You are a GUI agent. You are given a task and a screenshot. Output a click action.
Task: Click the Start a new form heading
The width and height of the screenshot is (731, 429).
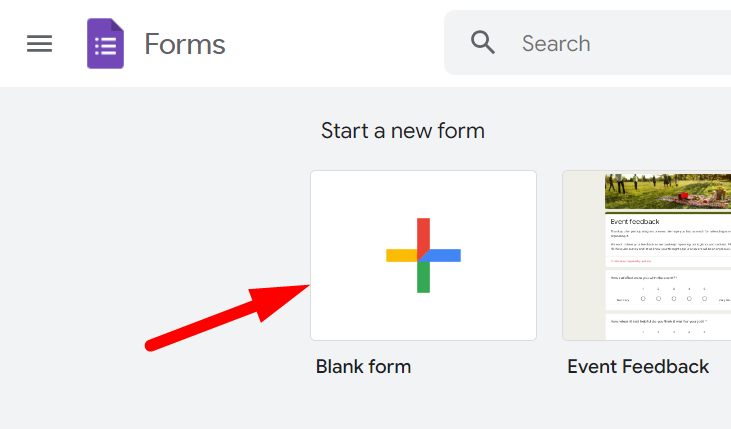click(402, 131)
